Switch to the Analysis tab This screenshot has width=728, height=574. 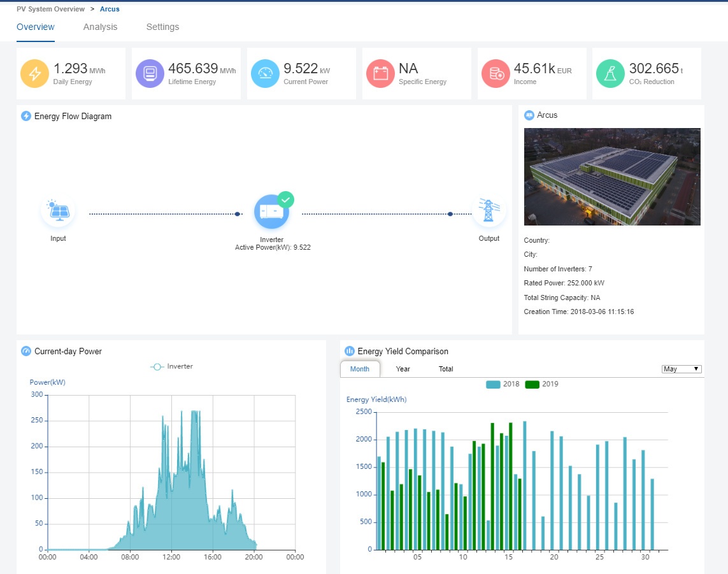[x=100, y=27]
